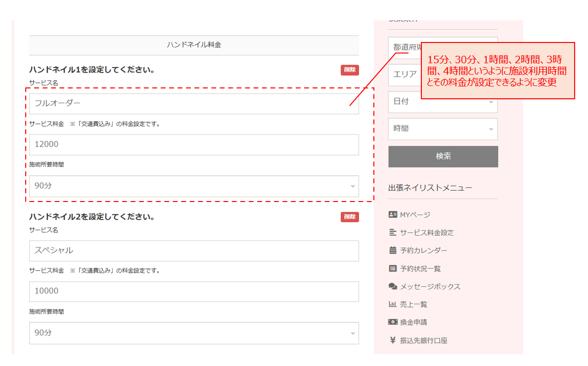The image size is (588, 366).
Task: Click the 振込先銀行口座 yen icon
Action: (393, 340)
